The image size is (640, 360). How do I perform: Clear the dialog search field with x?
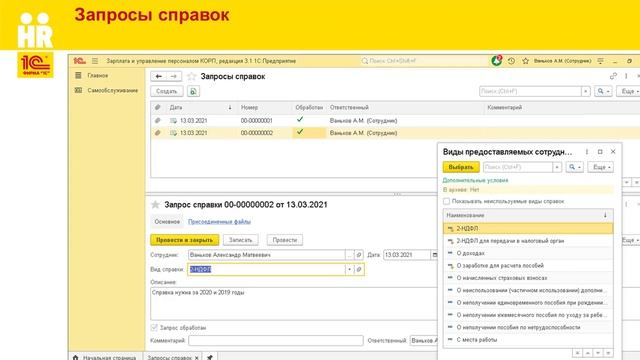pos(557,167)
